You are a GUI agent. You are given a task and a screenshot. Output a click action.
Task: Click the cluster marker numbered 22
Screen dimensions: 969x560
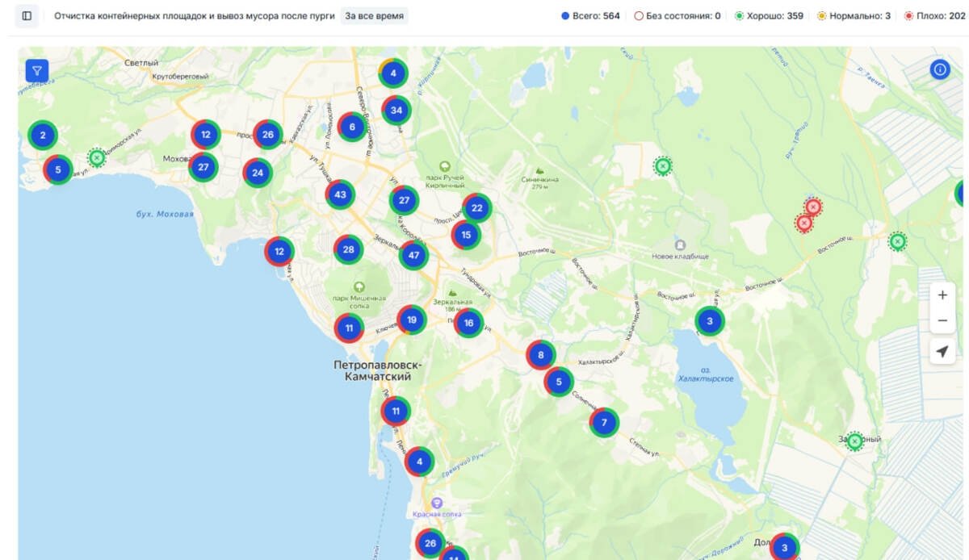coord(476,208)
